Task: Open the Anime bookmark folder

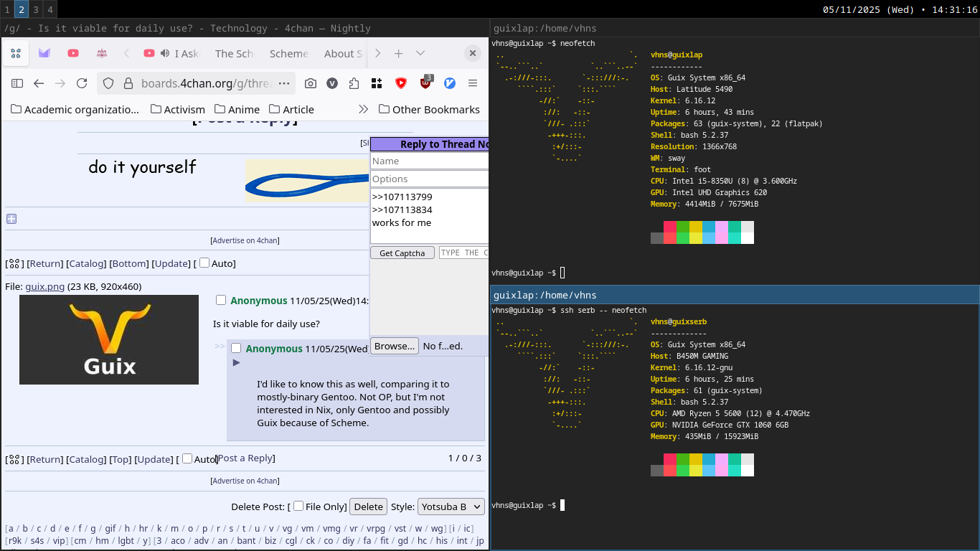Action: (x=236, y=109)
